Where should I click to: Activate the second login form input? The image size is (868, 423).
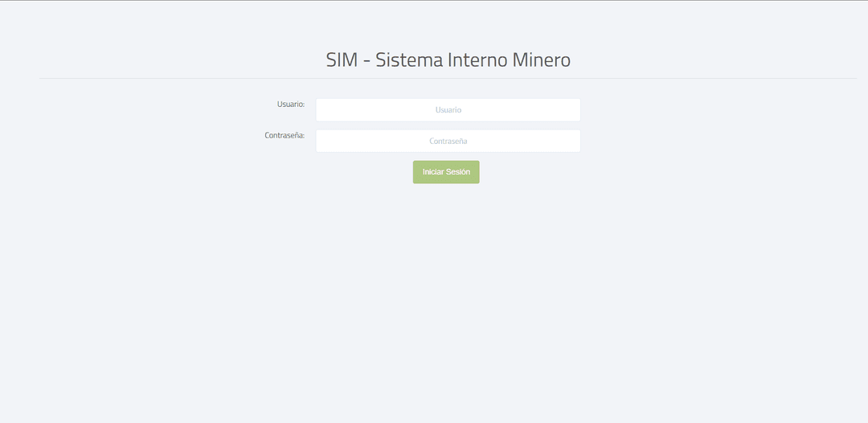(448, 141)
